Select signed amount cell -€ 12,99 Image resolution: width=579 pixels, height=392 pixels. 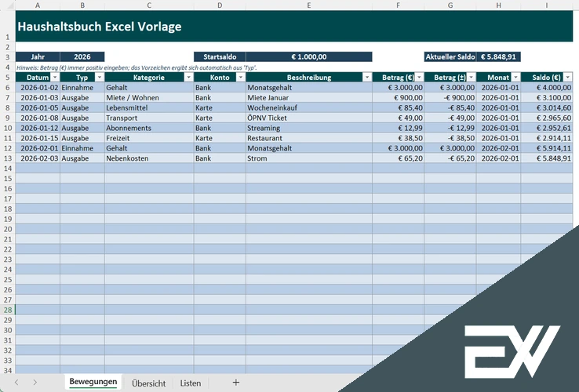(450, 128)
